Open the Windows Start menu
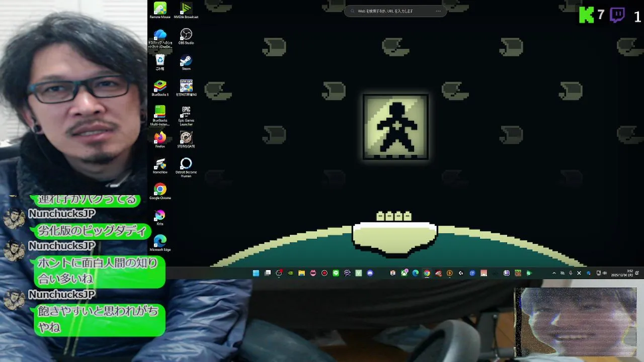The image size is (644, 362). (x=256, y=273)
